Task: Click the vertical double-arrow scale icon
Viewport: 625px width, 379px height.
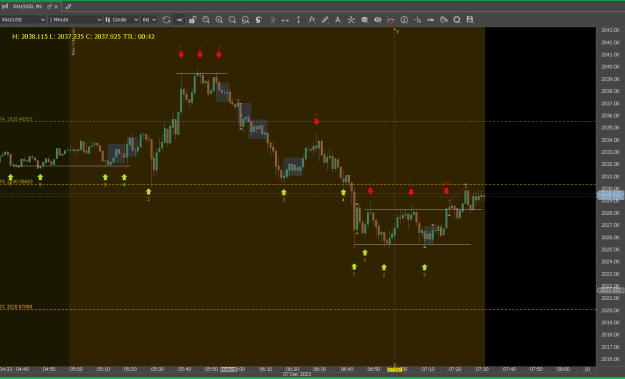Action: pos(299,20)
